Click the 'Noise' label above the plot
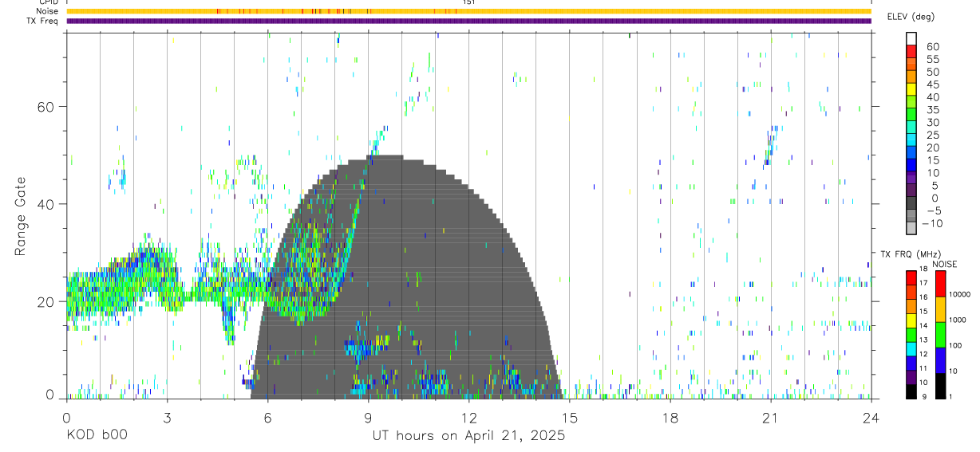Screen dimensions: 980x452 tap(49, 11)
